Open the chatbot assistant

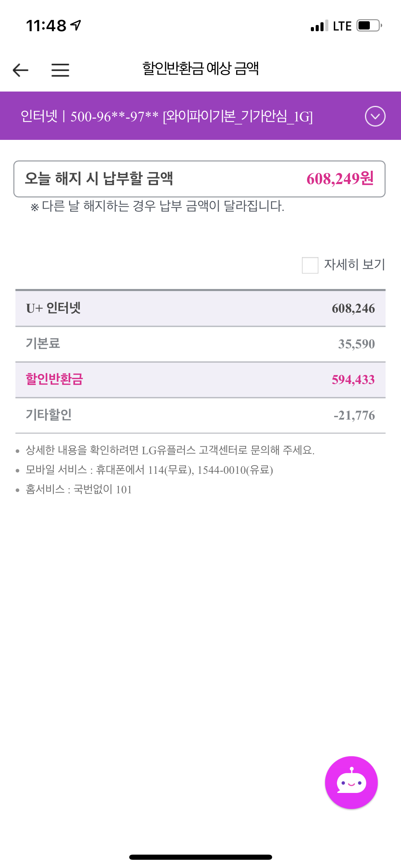pos(351,782)
